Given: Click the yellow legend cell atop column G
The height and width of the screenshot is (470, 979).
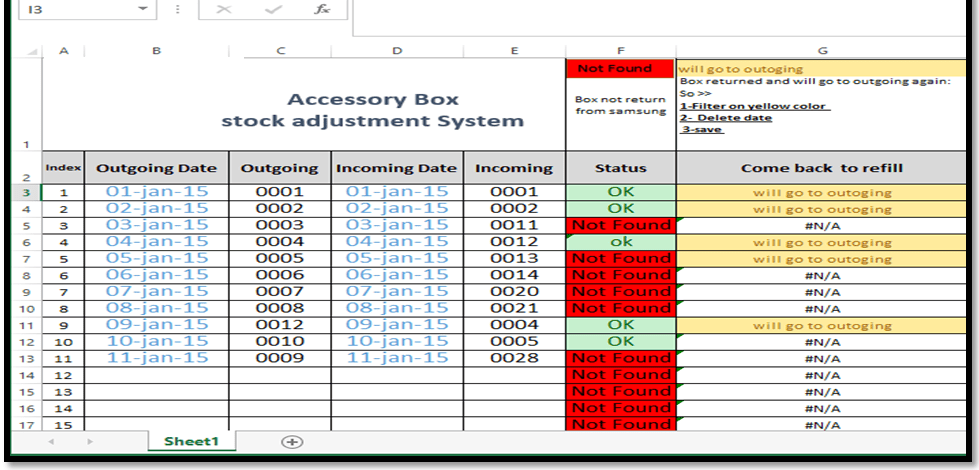Looking at the screenshot, I should point(822,69).
